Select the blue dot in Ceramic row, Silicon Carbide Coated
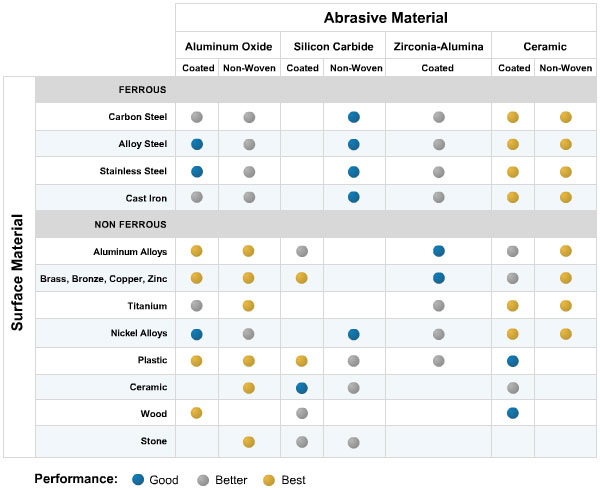 [302, 387]
